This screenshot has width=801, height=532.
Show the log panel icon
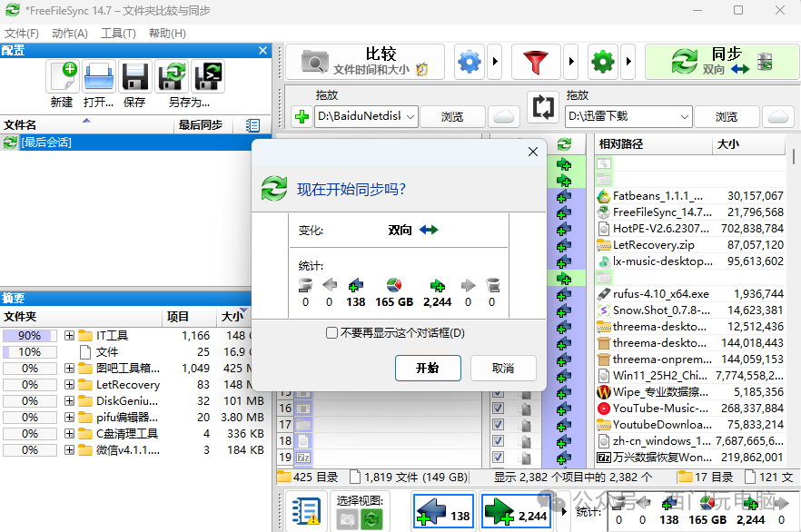point(305,512)
